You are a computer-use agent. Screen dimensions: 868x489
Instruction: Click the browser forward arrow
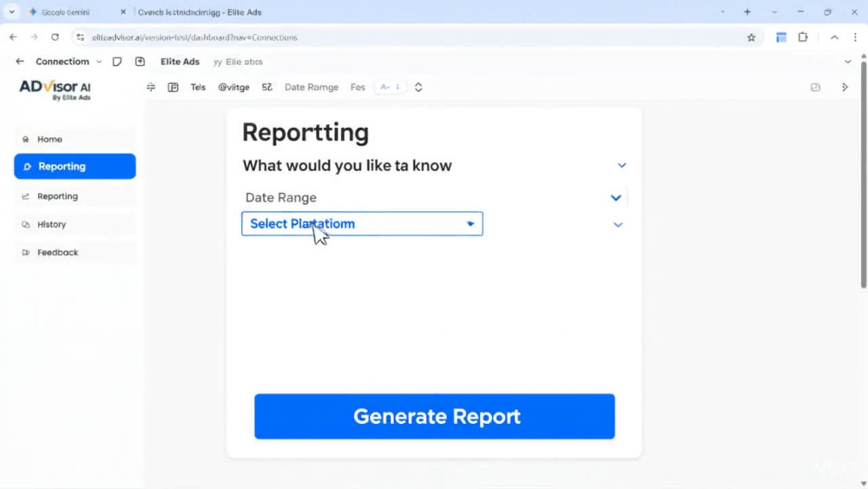pos(34,37)
